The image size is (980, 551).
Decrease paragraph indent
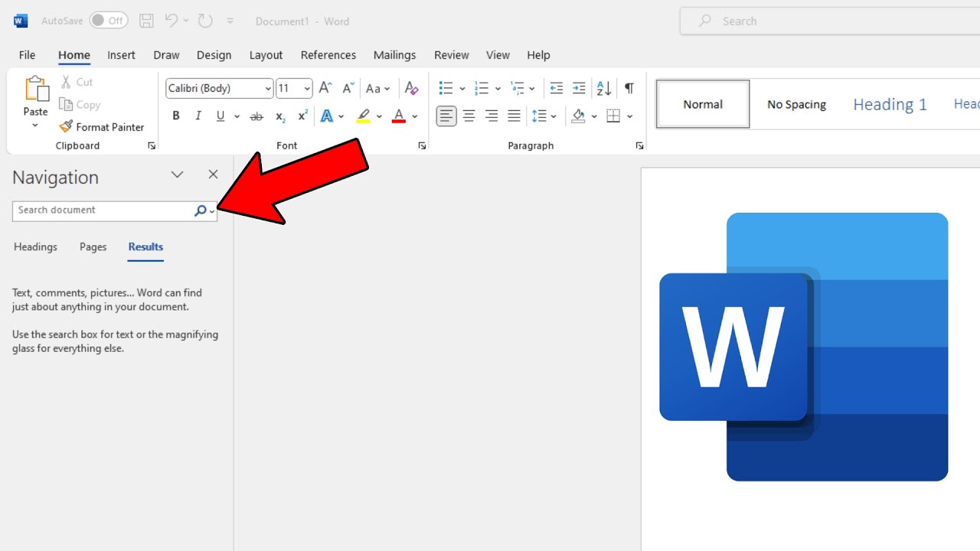557,88
